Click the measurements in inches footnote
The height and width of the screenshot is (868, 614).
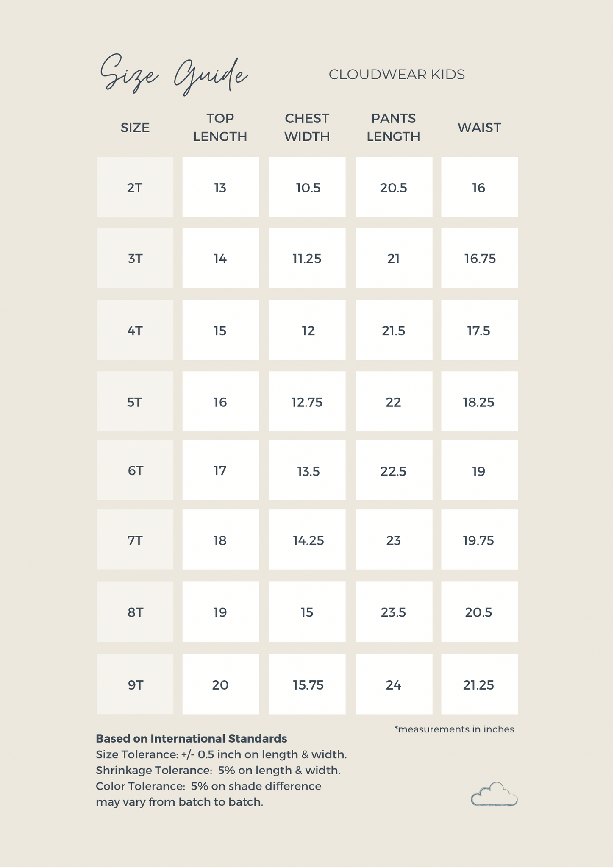pyautogui.click(x=454, y=729)
